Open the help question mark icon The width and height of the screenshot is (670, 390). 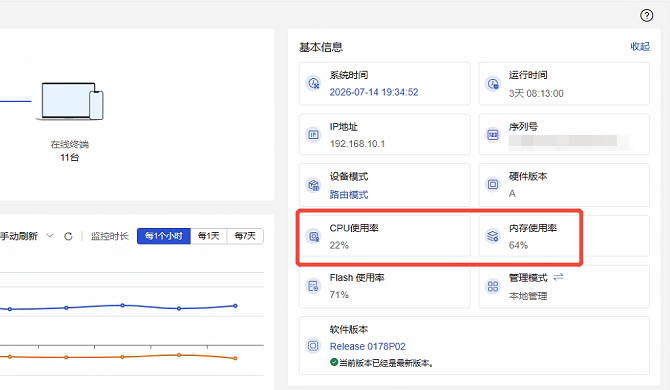click(646, 16)
